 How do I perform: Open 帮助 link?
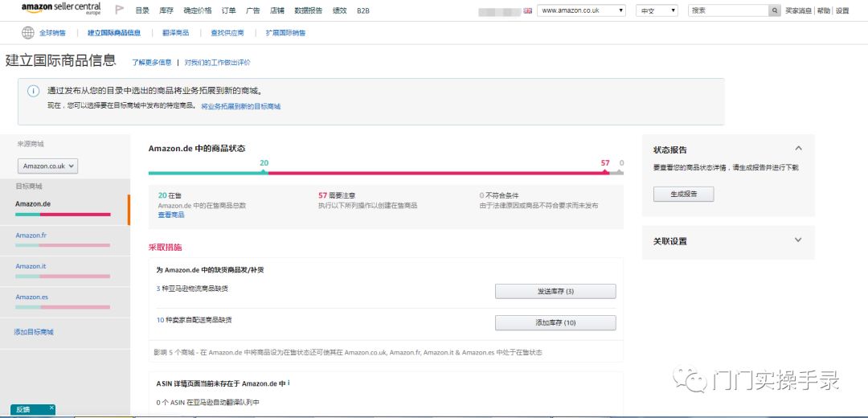824,10
